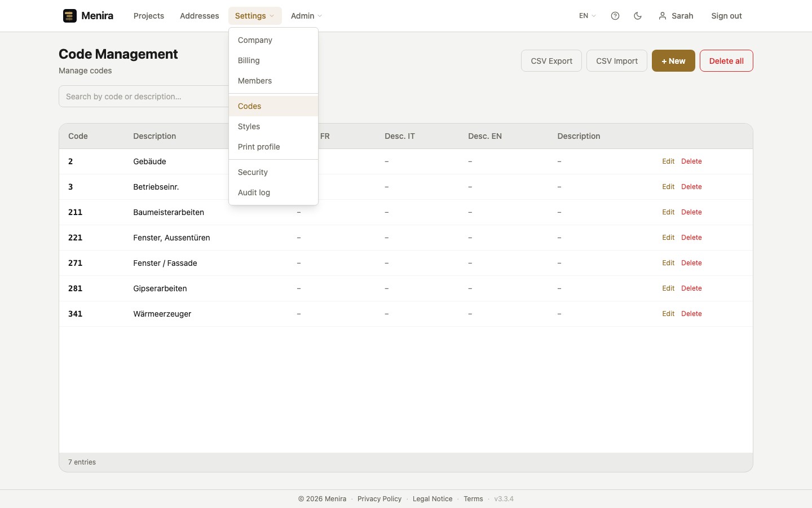Open the Privacy Policy footer link
The width and height of the screenshot is (812, 508).
pyautogui.click(x=379, y=499)
